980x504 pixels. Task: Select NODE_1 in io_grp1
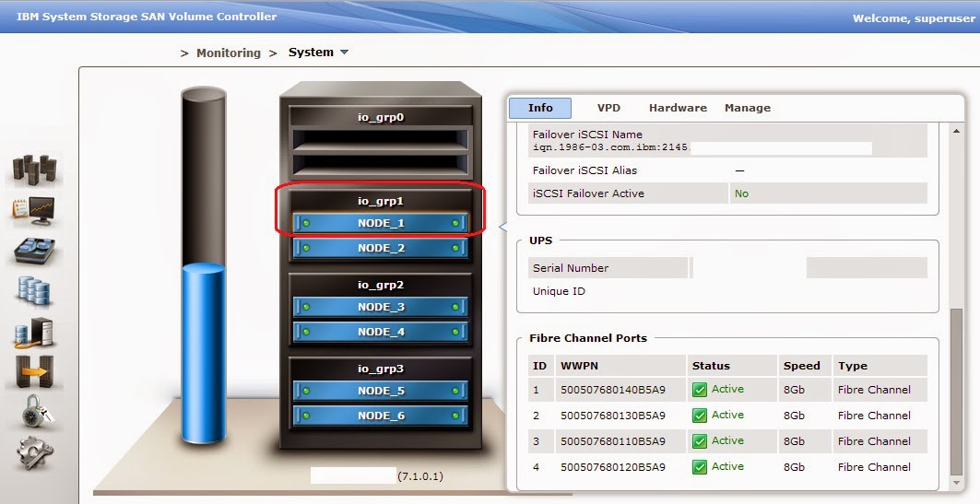click(x=381, y=223)
